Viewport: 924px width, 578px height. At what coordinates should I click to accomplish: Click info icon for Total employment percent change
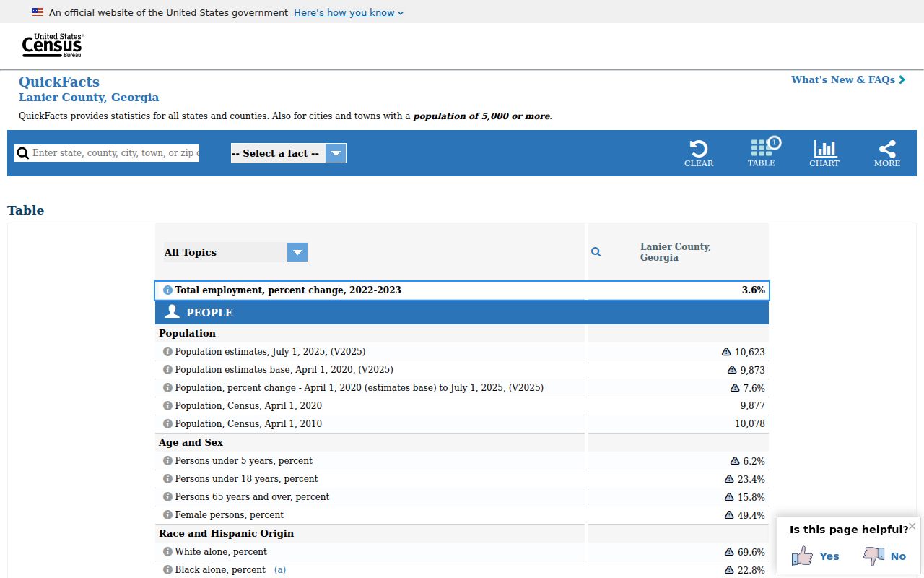pyautogui.click(x=168, y=290)
